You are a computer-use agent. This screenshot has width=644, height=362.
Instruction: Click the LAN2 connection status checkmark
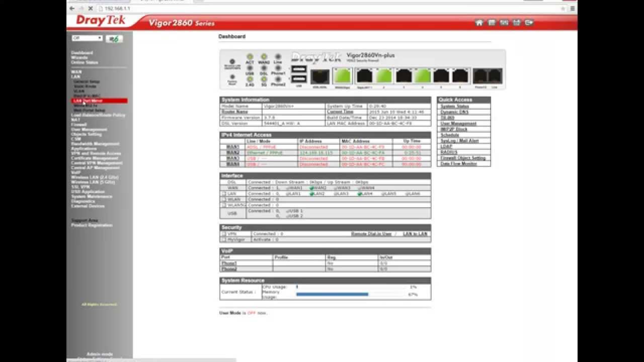[x=311, y=194]
